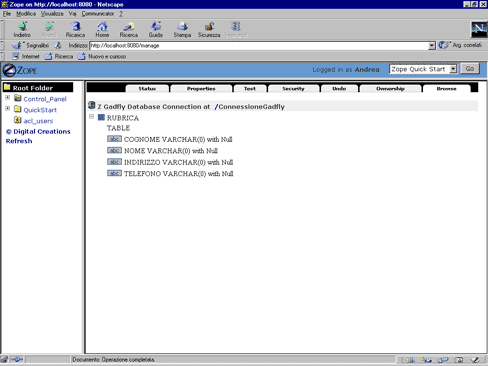Open the File menu
488x366 pixels.
pyautogui.click(x=7, y=14)
